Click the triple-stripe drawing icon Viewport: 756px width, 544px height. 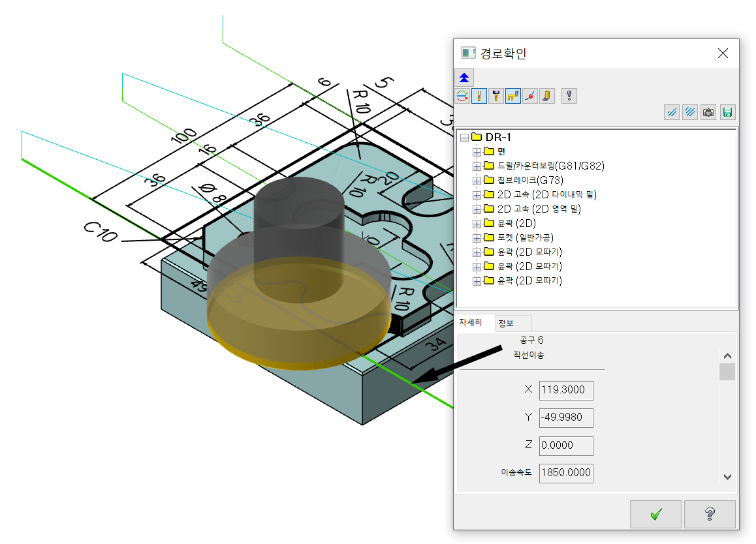pos(690,112)
